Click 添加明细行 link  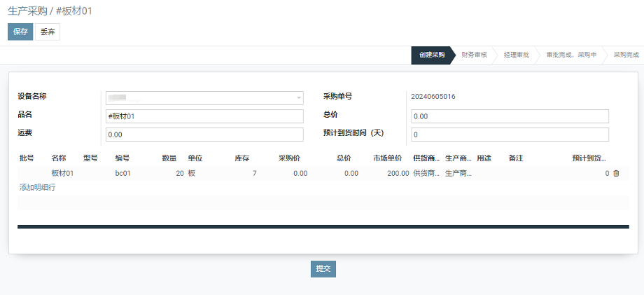point(38,187)
